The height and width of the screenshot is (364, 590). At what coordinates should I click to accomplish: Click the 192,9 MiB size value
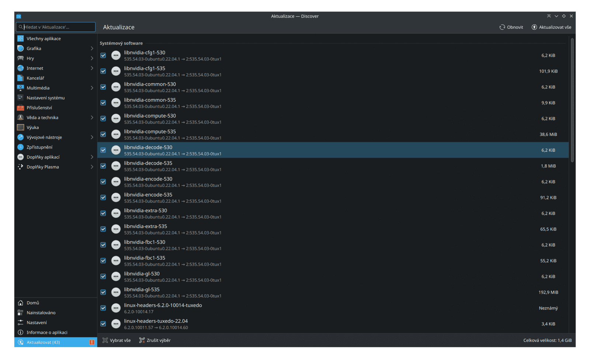click(x=548, y=293)
